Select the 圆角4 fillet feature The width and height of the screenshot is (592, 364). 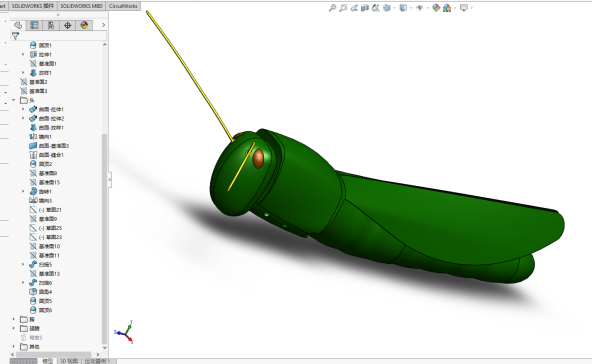(41, 292)
